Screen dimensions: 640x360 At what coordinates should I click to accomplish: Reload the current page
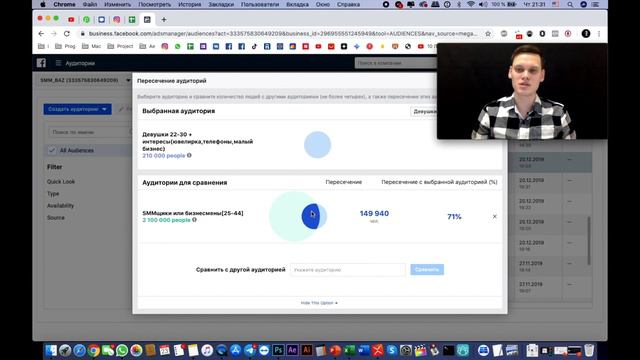click(x=67, y=33)
